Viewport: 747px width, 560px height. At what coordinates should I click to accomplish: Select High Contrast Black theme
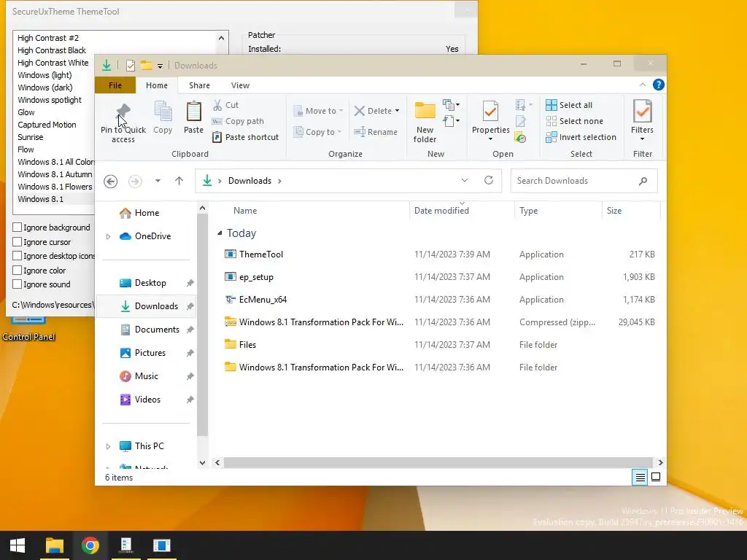52,50
